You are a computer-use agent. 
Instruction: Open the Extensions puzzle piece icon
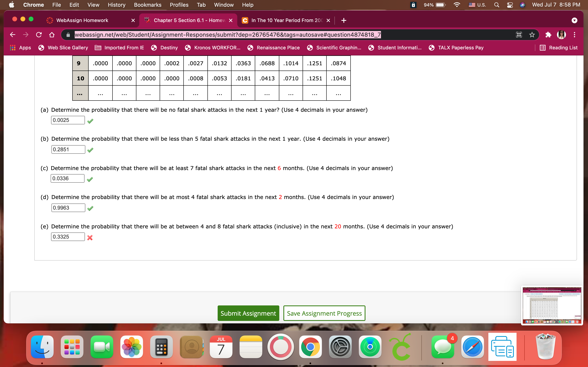[x=548, y=35]
